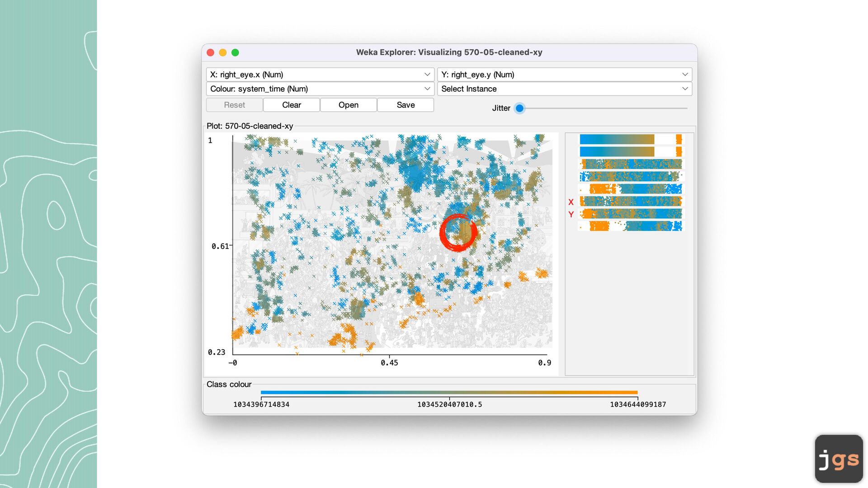868x488 pixels.
Task: Click the attribute strip marked with Y
Action: pyautogui.click(x=630, y=214)
